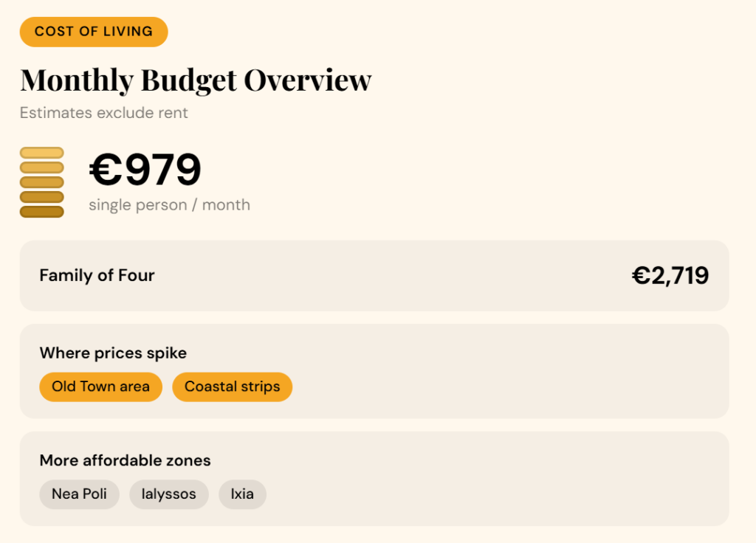Pick the Ixia zone chip
The height and width of the screenshot is (543, 756).
click(x=242, y=494)
